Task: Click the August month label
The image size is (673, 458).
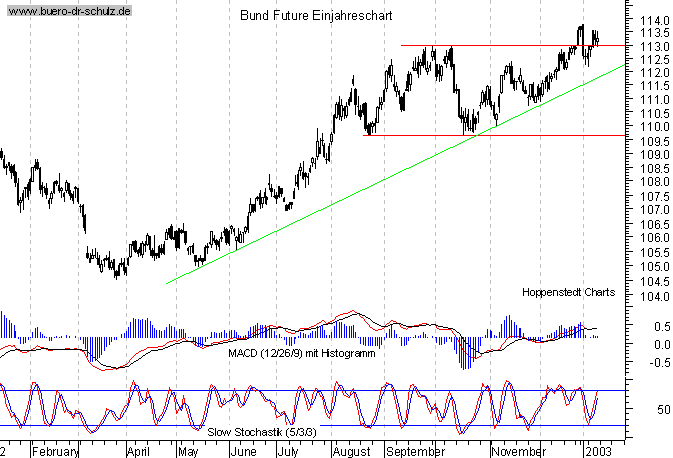Action: click(x=352, y=452)
